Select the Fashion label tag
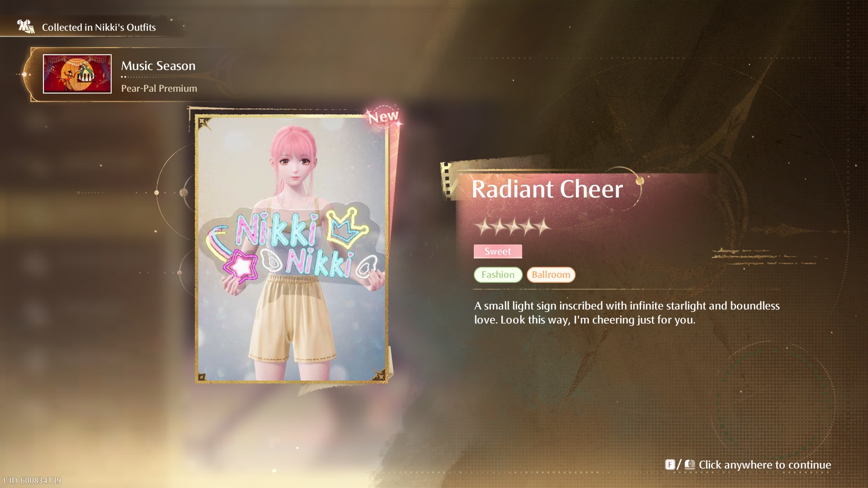This screenshot has height=488, width=868. click(498, 275)
